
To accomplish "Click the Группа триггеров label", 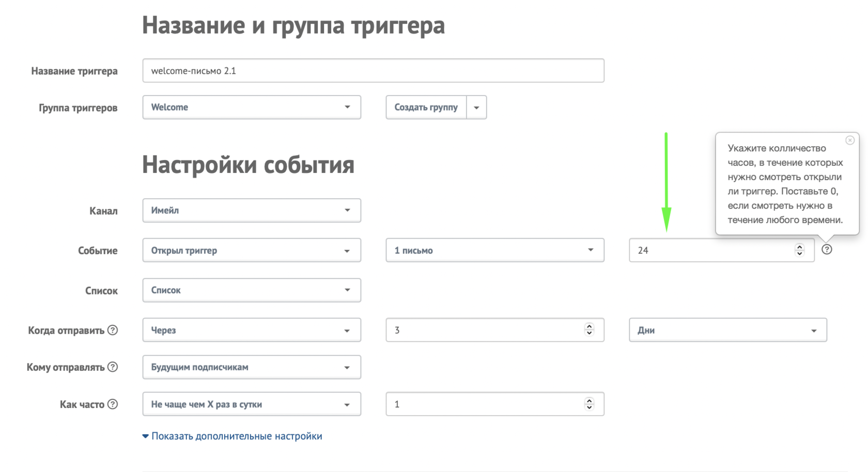I will click(78, 108).
